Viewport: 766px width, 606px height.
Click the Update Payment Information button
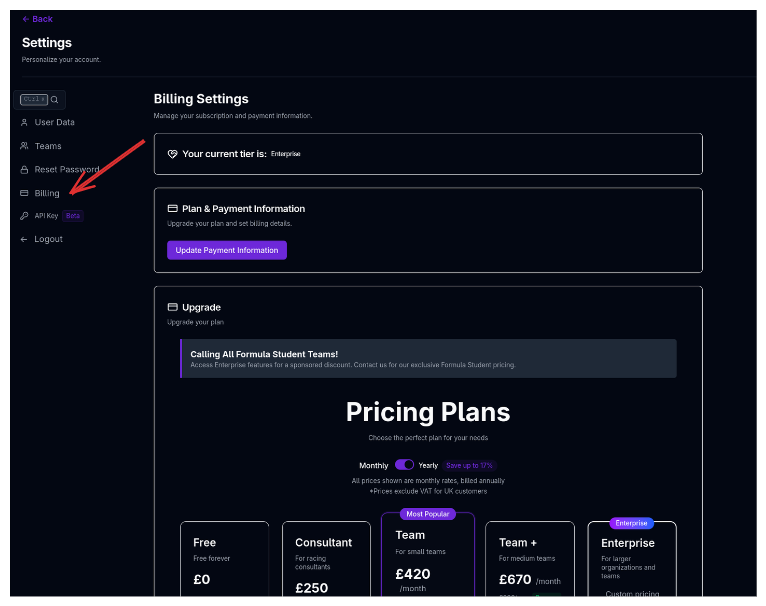[x=227, y=250]
